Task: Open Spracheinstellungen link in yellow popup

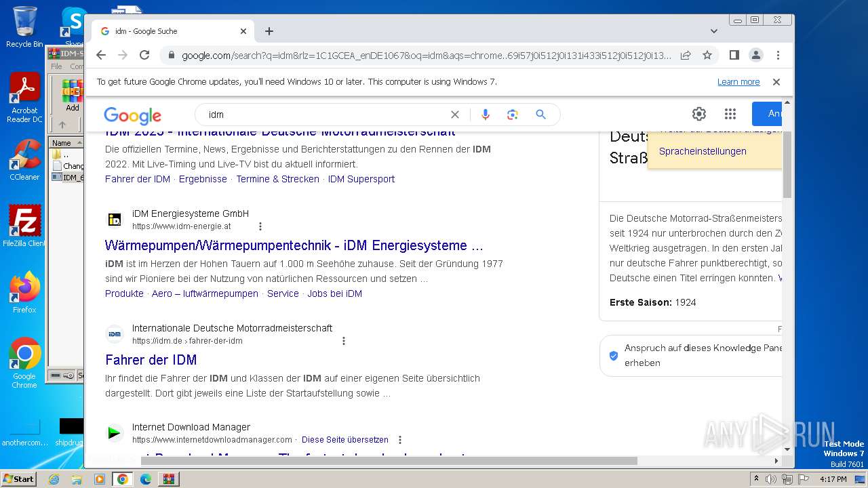Action: click(x=703, y=151)
